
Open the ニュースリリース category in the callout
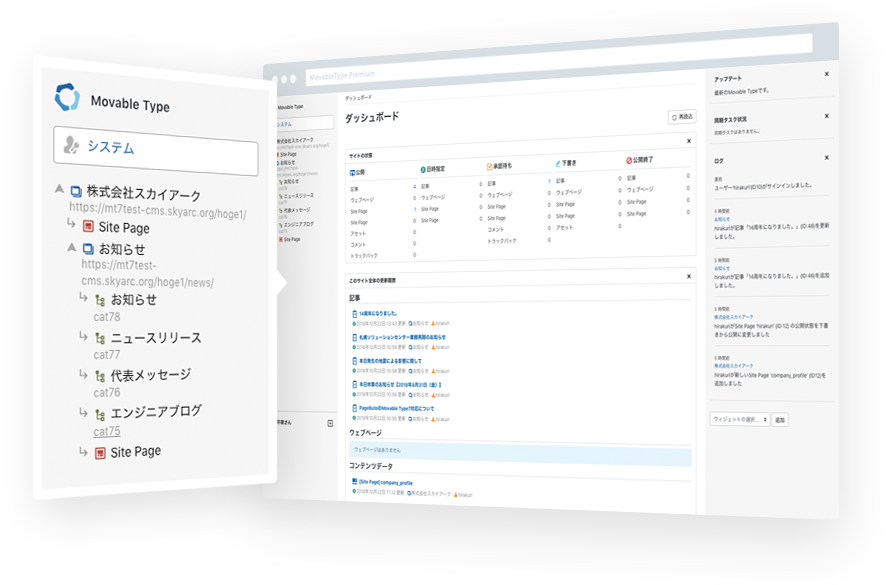[x=156, y=338]
